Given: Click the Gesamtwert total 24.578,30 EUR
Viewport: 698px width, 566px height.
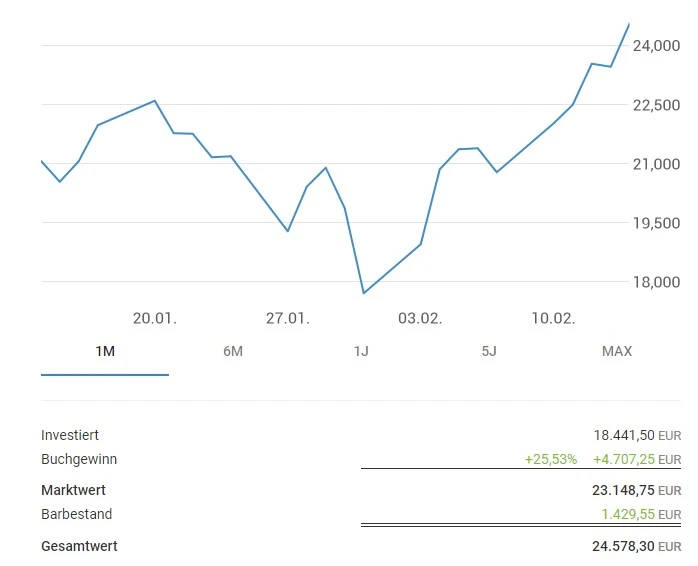Looking at the screenshot, I should (636, 546).
